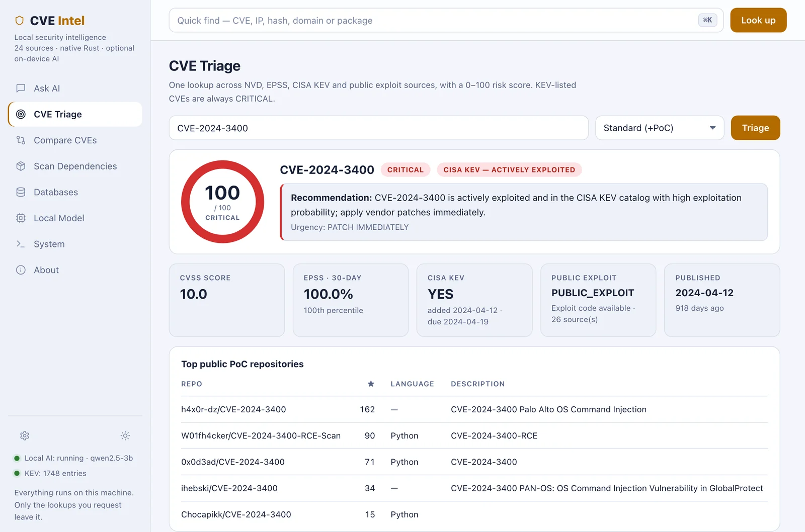The width and height of the screenshot is (805, 532).
Task: Open the System page
Action: point(75,244)
